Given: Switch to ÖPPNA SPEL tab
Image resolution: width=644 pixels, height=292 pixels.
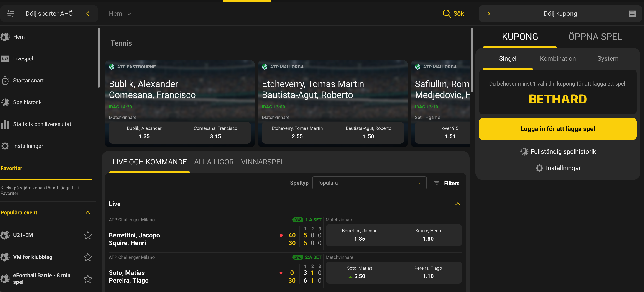Looking at the screenshot, I should [595, 37].
